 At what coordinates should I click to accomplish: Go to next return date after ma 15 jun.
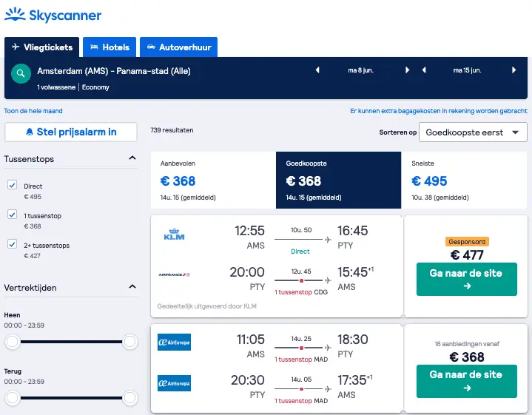514,70
